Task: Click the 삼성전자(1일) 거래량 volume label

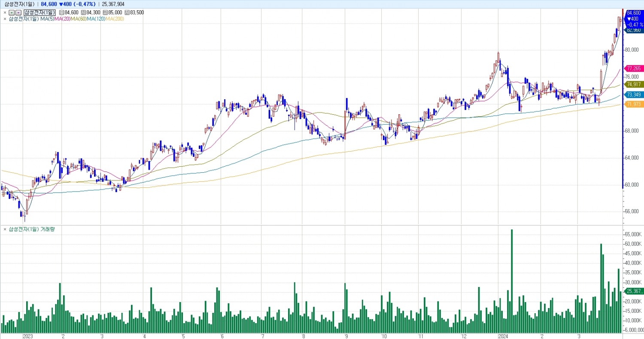Action: coord(32,229)
